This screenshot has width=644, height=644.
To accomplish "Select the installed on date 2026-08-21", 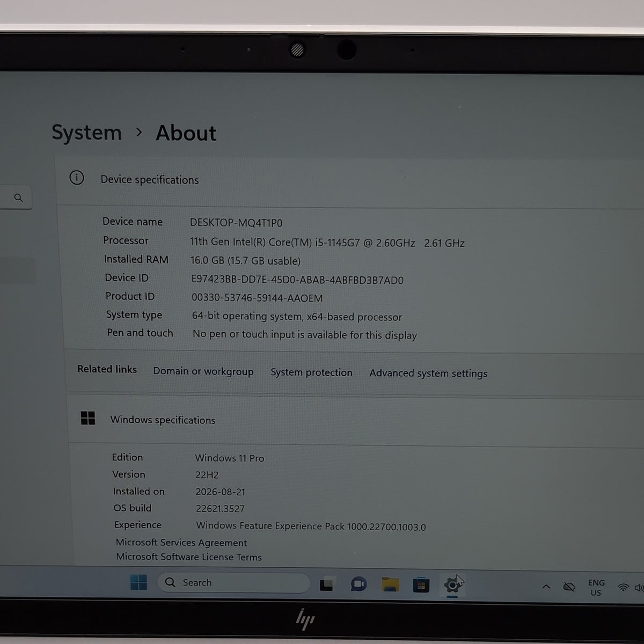I will [x=220, y=492].
